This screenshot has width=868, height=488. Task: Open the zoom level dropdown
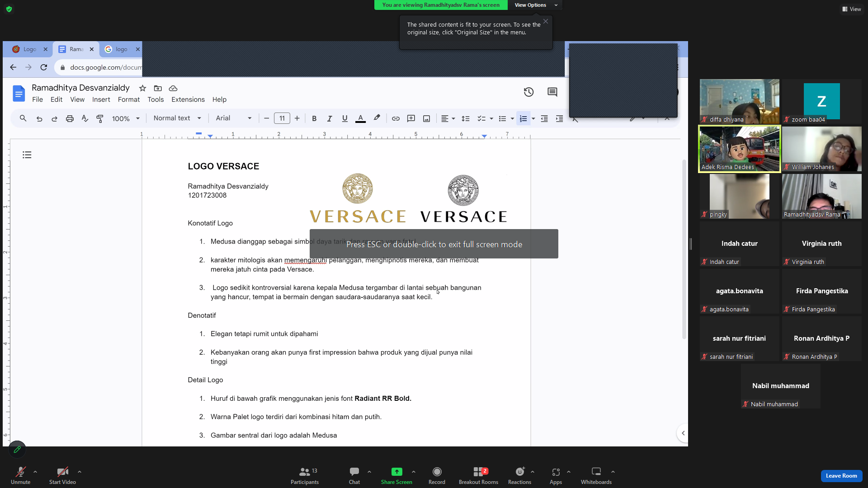[x=126, y=118]
